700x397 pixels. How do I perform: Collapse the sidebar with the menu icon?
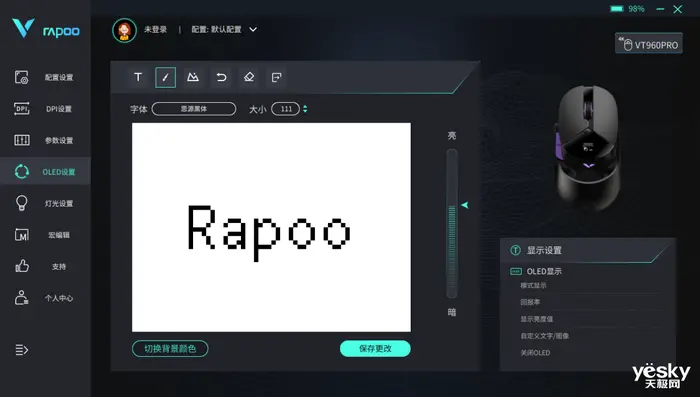coord(21,350)
